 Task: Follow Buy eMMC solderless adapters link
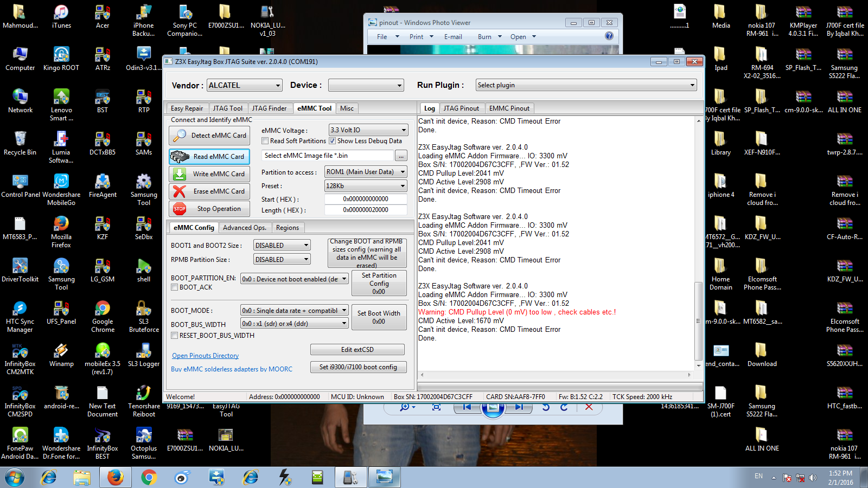click(232, 369)
